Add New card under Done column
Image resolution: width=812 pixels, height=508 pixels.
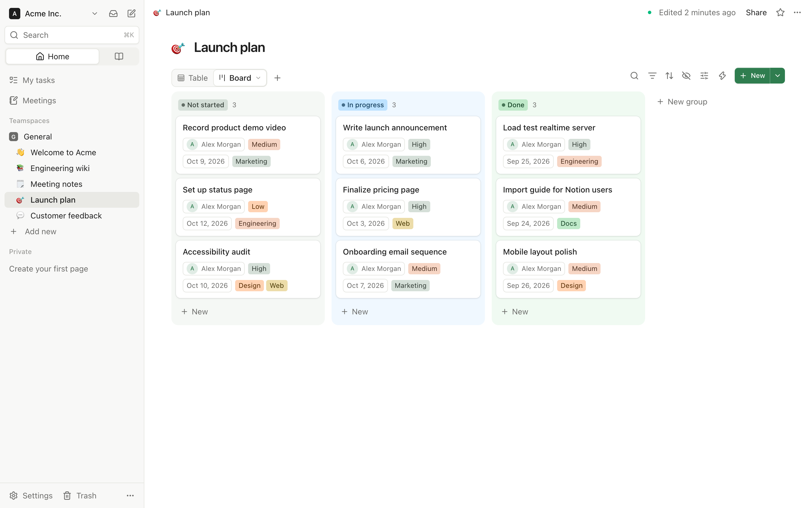[515, 312]
